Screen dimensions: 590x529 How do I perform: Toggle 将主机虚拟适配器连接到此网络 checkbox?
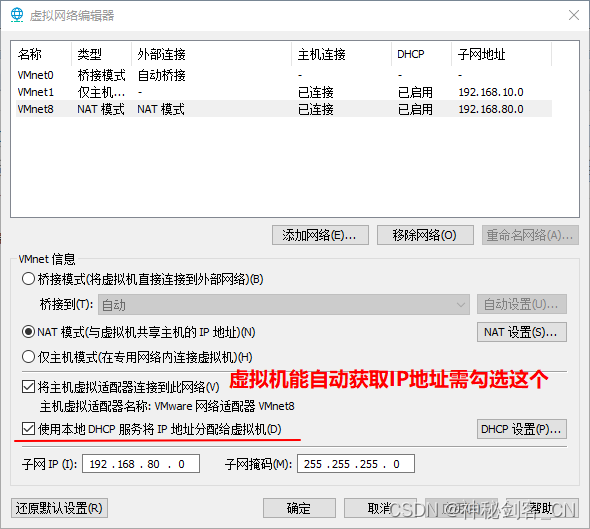pyautogui.click(x=29, y=386)
